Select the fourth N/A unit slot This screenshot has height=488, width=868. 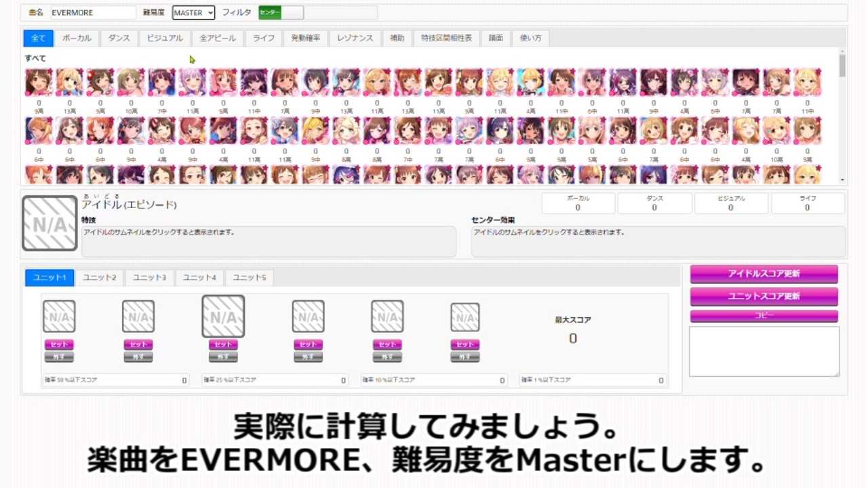[308, 317]
